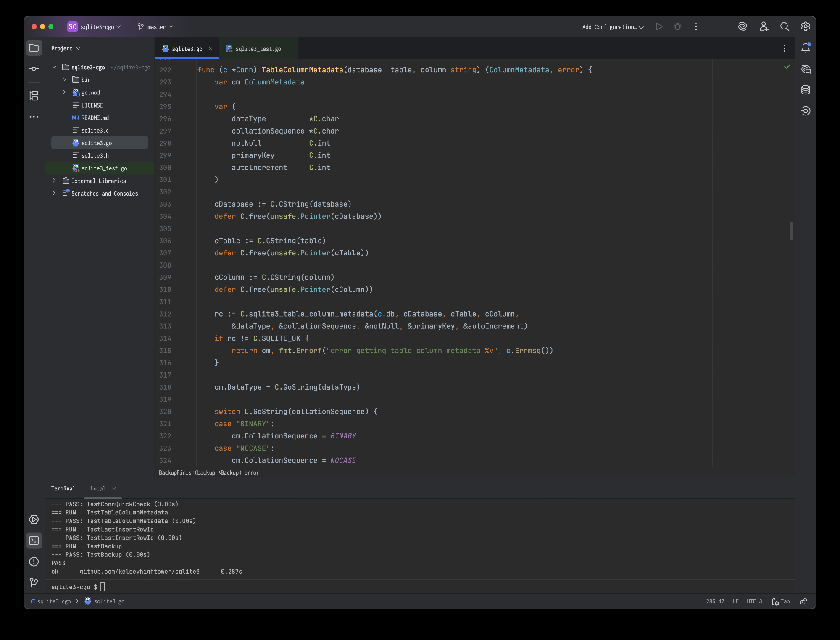
Task: Select the Local terminal tab
Action: [x=97, y=488]
